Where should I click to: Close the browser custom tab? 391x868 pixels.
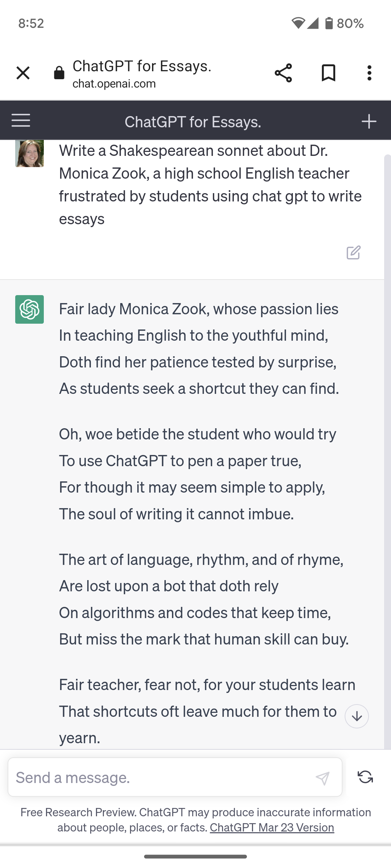(23, 73)
